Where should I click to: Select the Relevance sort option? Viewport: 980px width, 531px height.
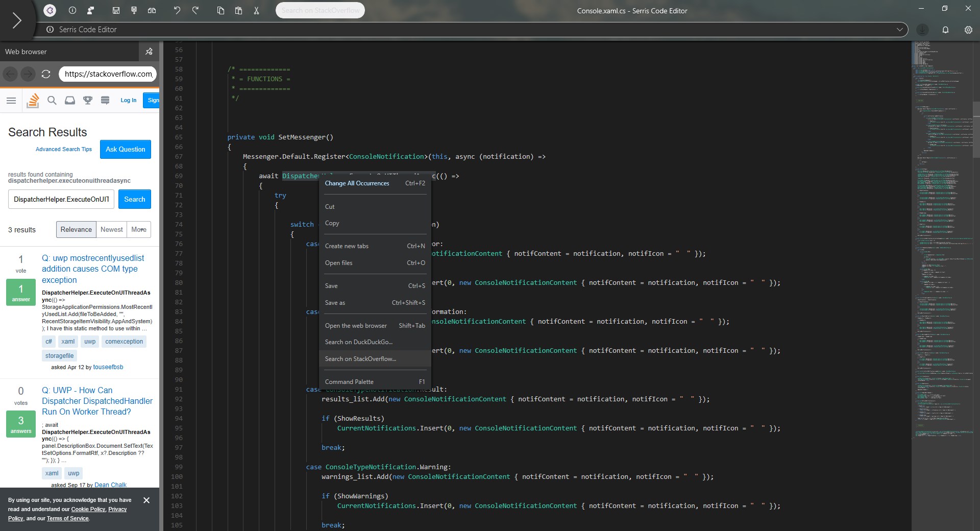[76, 229]
